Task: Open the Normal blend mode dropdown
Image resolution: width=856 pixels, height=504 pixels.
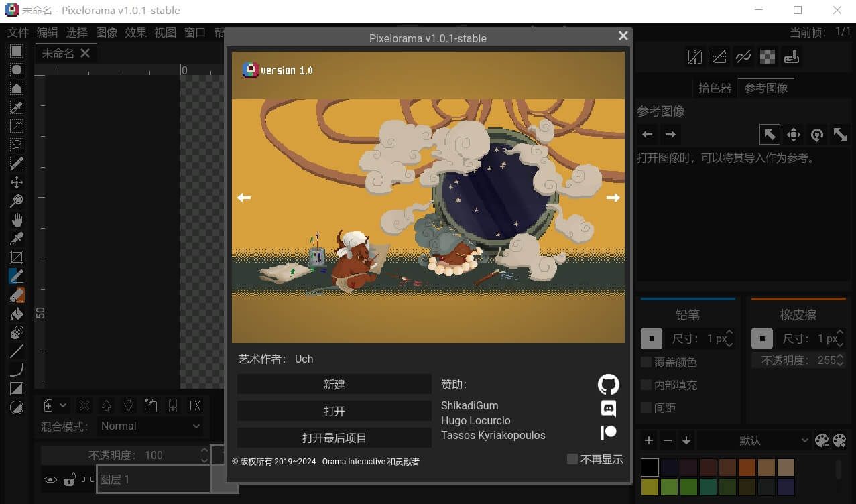Action: click(150, 426)
